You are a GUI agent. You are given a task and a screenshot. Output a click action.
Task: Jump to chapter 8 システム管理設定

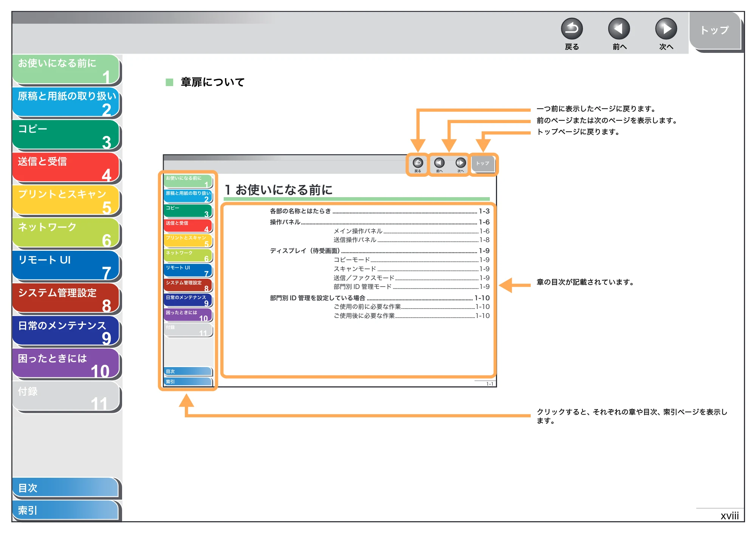pyautogui.click(x=66, y=299)
